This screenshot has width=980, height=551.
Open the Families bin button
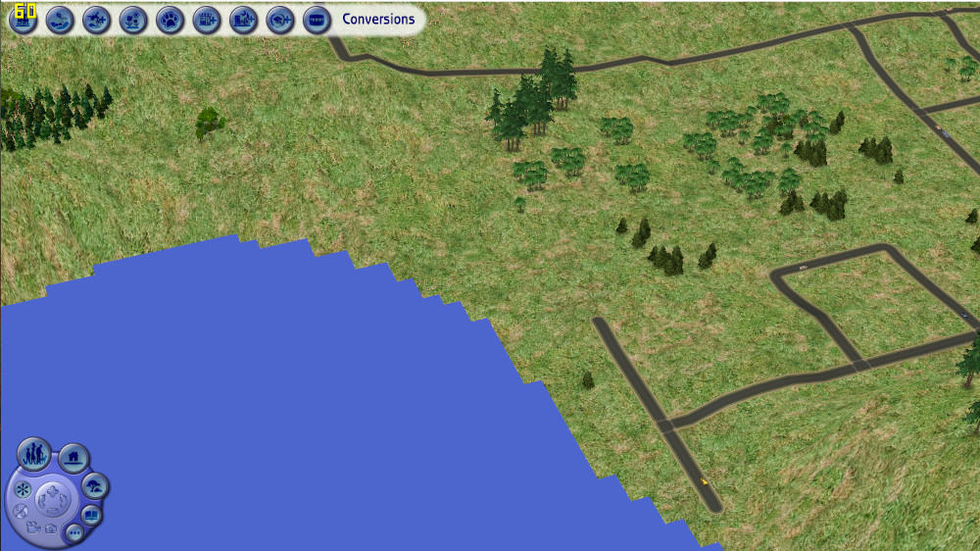pyautogui.click(x=33, y=454)
